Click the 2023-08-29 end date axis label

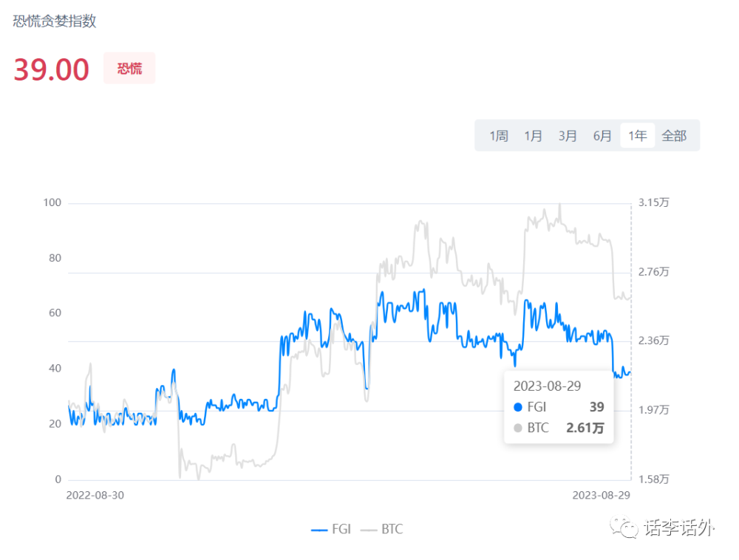(x=601, y=496)
